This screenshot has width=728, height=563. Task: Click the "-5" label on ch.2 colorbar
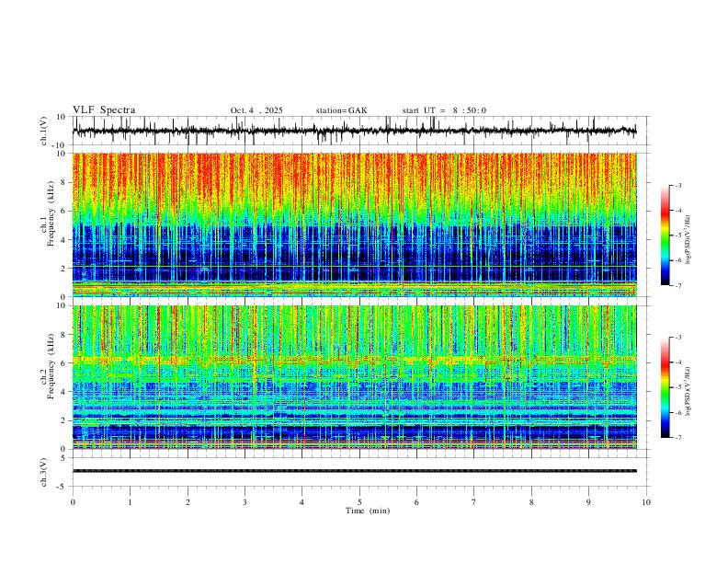tap(678, 387)
